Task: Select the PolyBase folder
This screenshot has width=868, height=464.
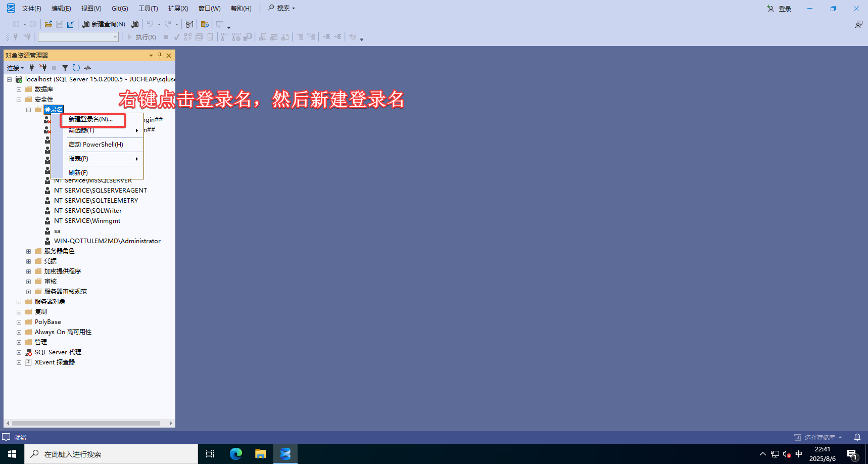Action: click(x=48, y=322)
